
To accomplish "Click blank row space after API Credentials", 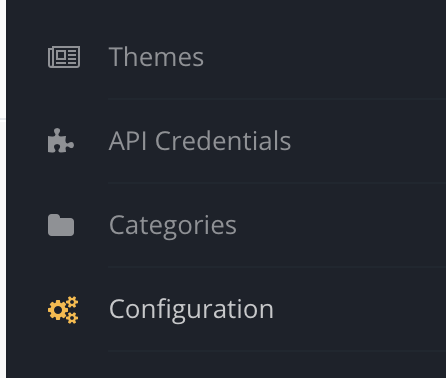I will tap(368, 141).
